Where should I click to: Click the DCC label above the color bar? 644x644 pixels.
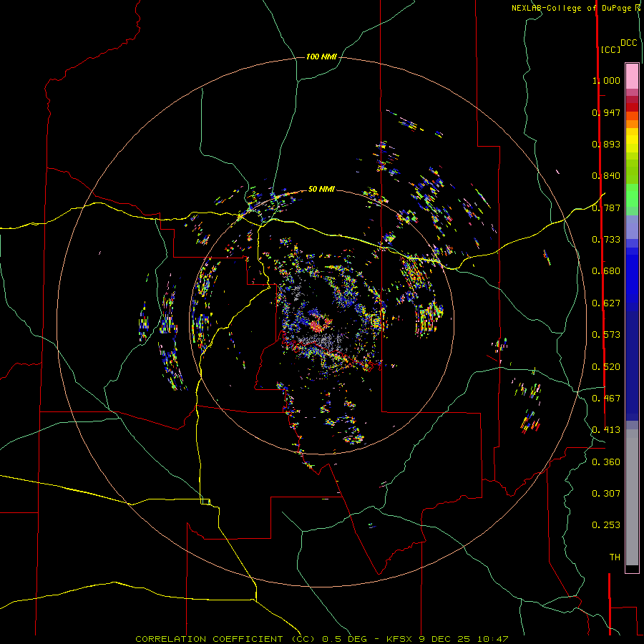(628, 43)
